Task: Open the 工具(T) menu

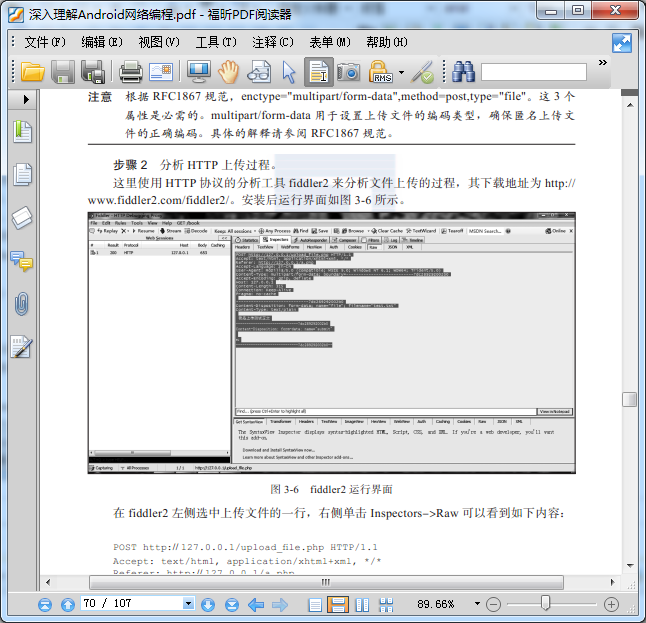Action: [216, 42]
